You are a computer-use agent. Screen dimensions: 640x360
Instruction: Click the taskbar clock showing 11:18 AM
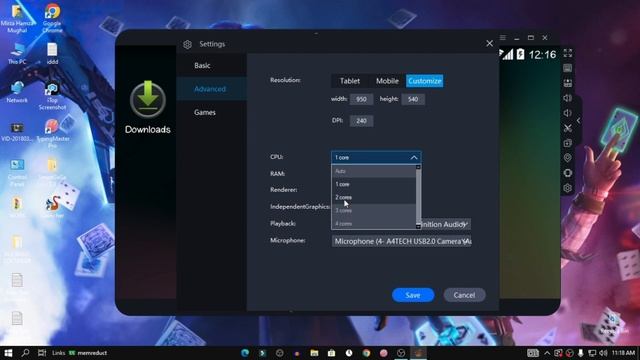tap(624, 353)
